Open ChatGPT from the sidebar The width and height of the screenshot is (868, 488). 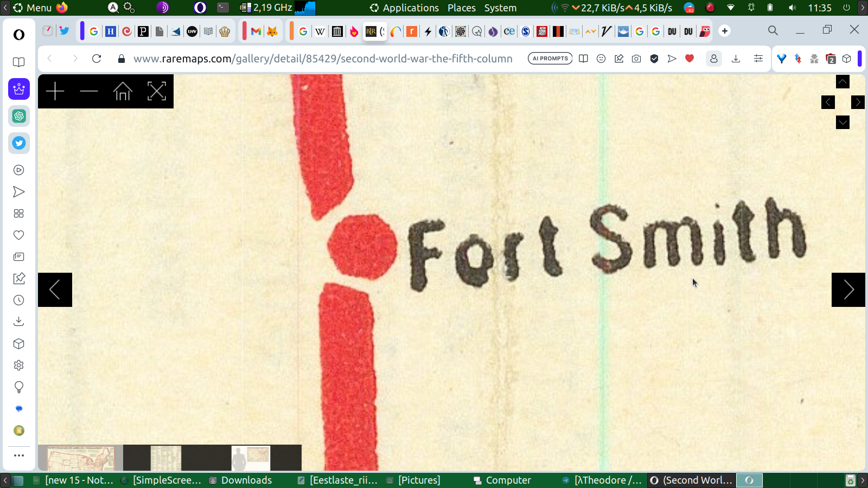(x=19, y=116)
